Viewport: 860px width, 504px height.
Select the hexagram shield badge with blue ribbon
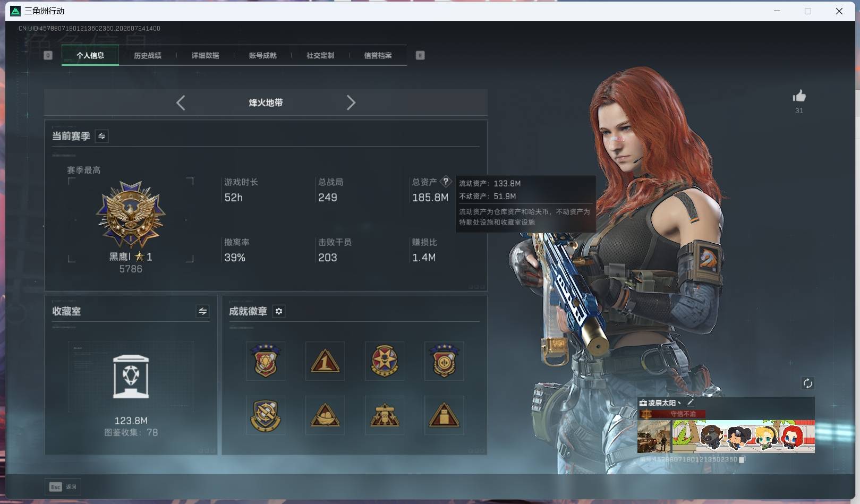pos(266,361)
